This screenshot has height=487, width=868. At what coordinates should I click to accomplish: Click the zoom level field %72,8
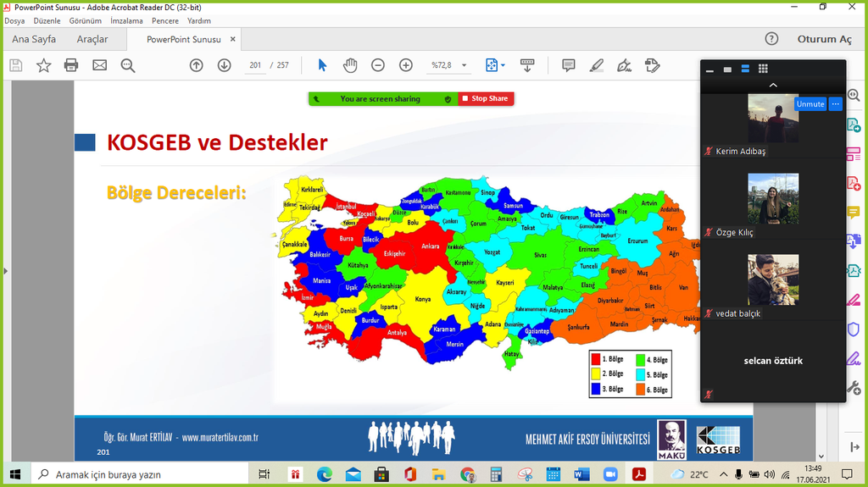442,65
